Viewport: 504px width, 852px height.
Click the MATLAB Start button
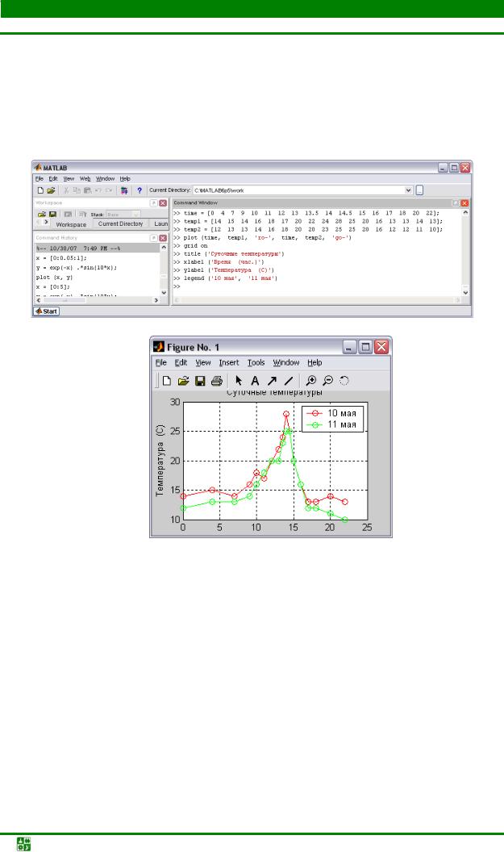[47, 311]
